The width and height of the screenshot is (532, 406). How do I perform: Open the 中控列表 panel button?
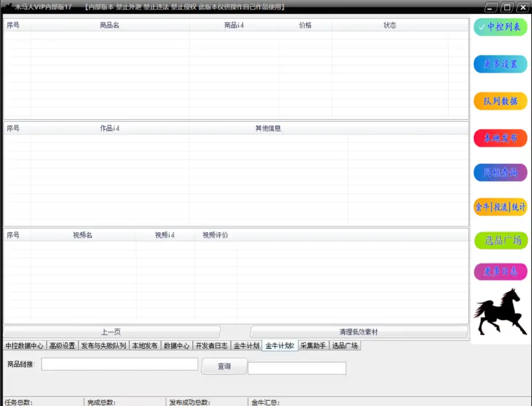[500, 27]
